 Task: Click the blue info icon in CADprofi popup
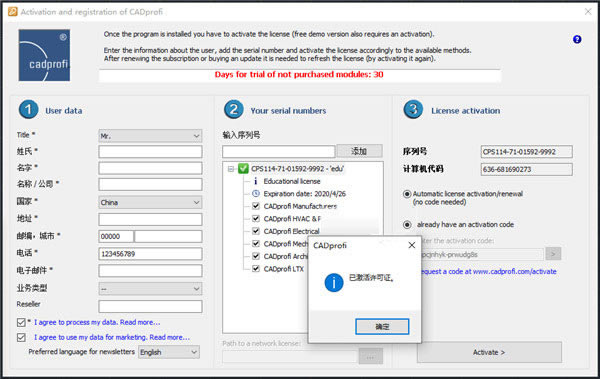[334, 283]
